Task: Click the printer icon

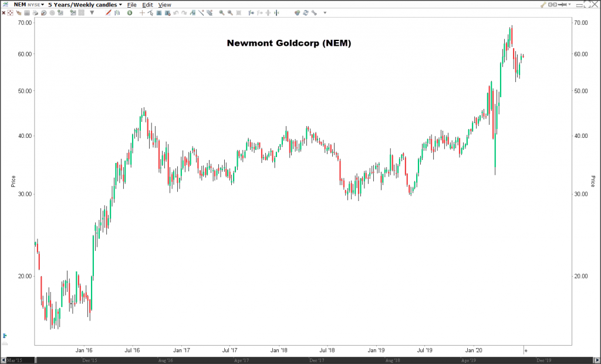Action: 35,13
